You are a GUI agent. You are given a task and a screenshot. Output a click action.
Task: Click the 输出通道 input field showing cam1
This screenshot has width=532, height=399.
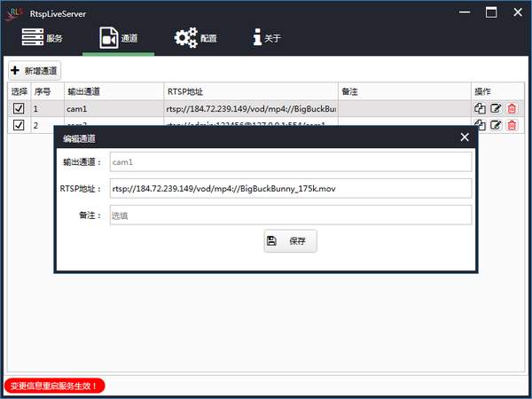point(291,162)
